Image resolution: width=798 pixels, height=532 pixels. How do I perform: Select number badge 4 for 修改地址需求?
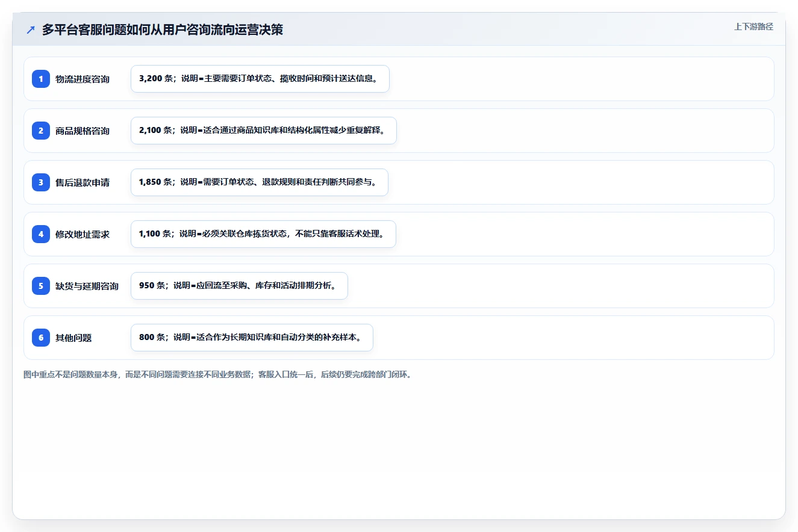coord(41,234)
